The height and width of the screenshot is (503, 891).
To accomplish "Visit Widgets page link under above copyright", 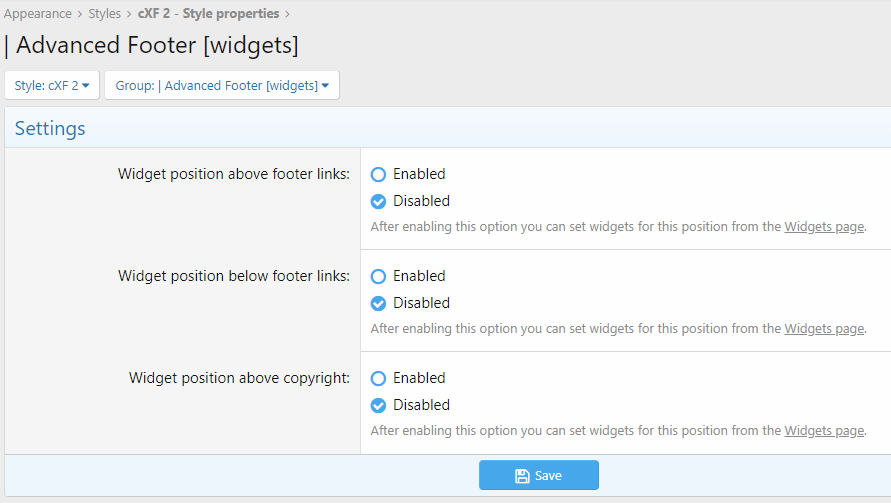I will coord(823,431).
